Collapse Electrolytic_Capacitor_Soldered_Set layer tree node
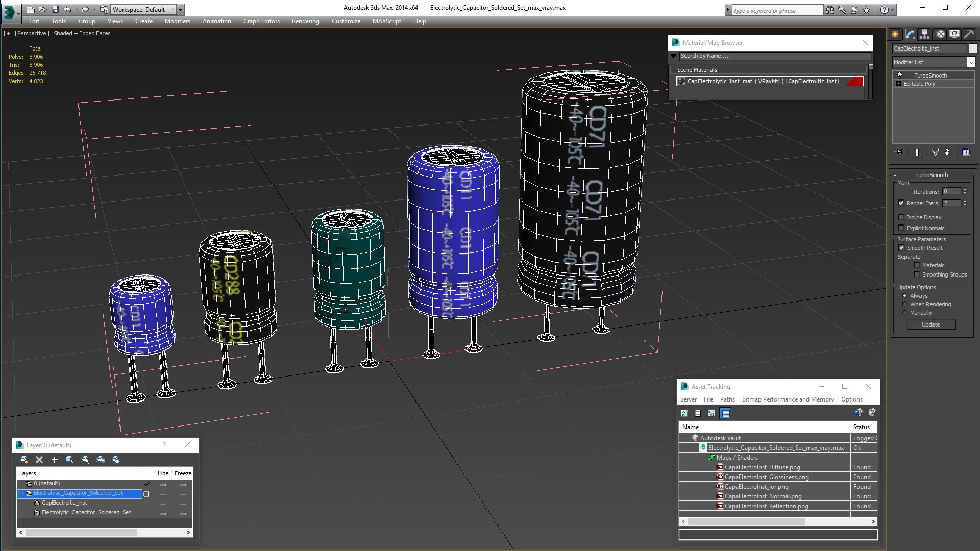980x551 pixels. pos(21,493)
